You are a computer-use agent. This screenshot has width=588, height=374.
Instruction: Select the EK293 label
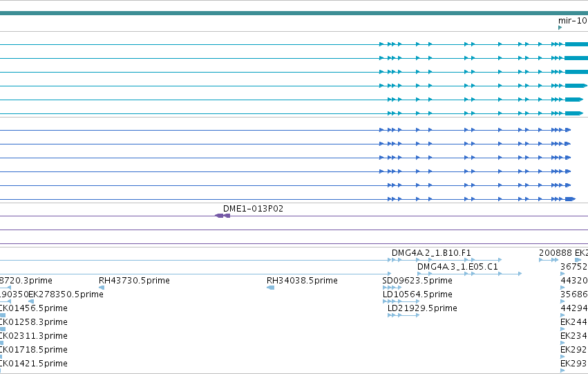click(574, 364)
